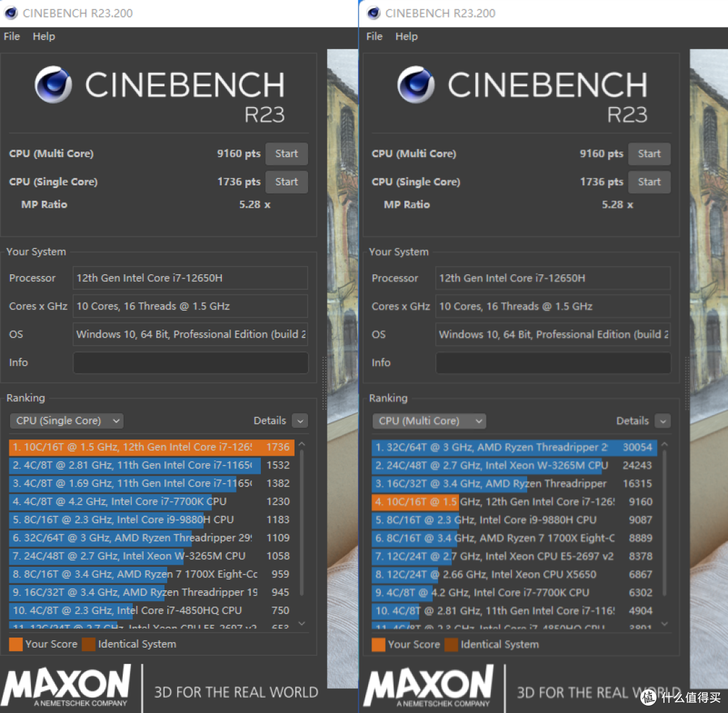728x713 pixels.
Task: Select Xeon W-3265M row scoring 24243
Action: [514, 465]
